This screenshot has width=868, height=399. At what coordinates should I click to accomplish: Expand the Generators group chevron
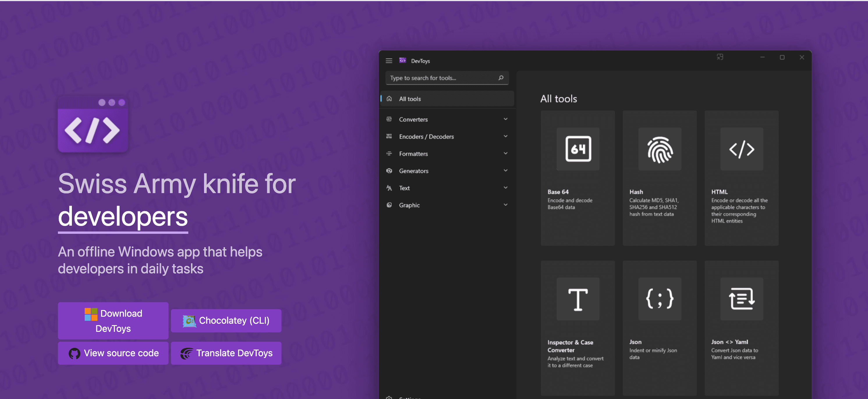click(x=505, y=171)
